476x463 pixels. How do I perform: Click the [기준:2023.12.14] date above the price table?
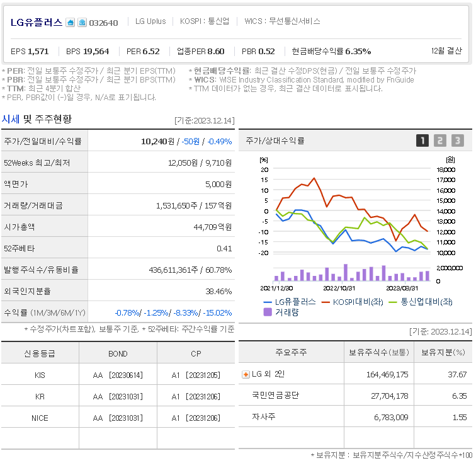pyautogui.click(x=205, y=120)
